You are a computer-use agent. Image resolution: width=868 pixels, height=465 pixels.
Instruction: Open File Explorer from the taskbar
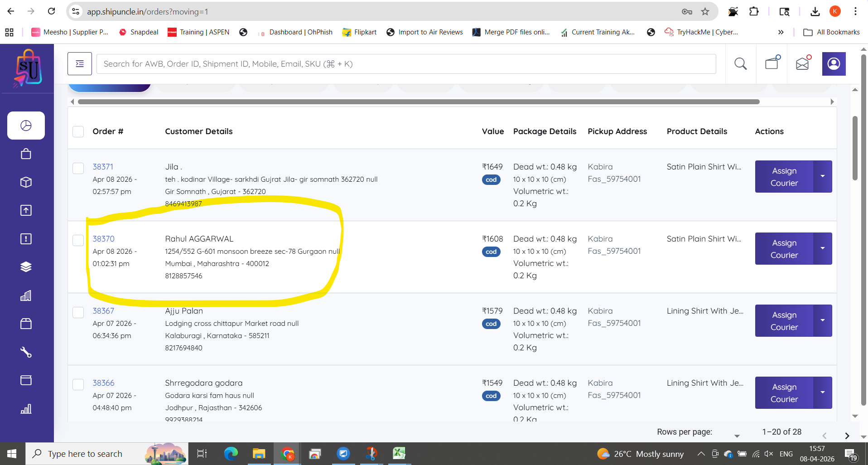coord(259,454)
